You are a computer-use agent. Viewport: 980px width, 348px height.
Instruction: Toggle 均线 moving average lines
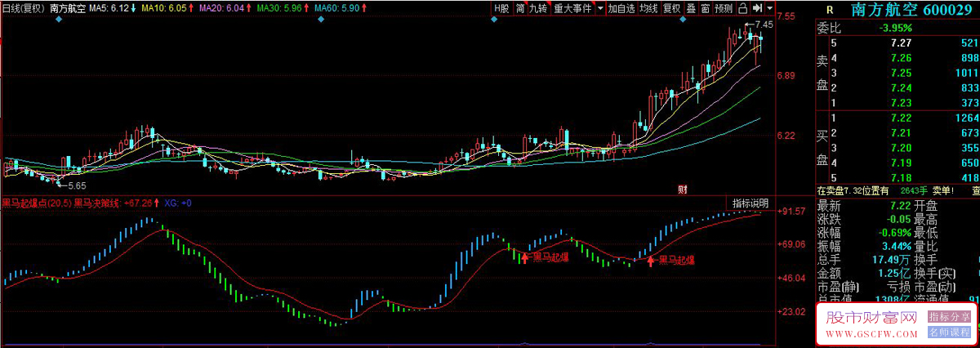(x=648, y=8)
